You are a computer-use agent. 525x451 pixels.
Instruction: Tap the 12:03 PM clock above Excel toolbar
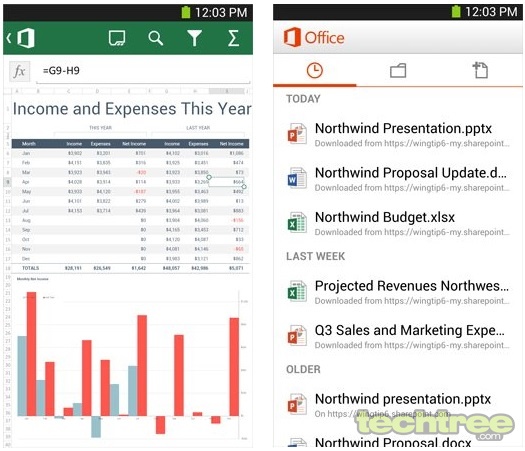click(221, 13)
